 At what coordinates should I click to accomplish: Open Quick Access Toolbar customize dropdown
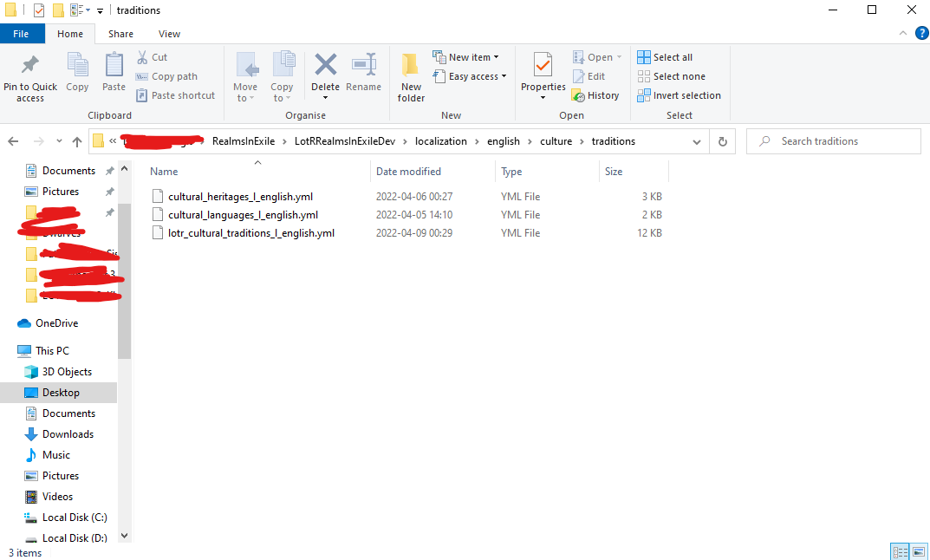tap(100, 10)
